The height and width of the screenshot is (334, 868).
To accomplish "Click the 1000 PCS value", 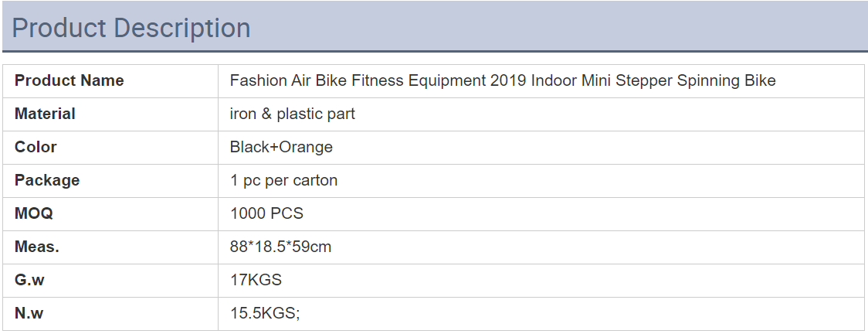I will pyautogui.click(x=267, y=214).
